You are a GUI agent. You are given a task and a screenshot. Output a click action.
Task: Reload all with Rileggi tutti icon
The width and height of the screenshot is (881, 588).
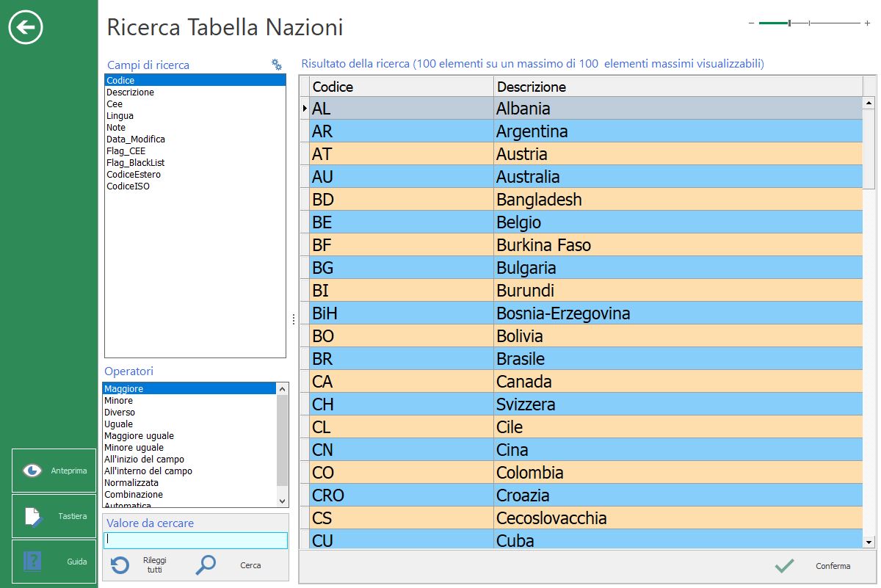(120, 565)
